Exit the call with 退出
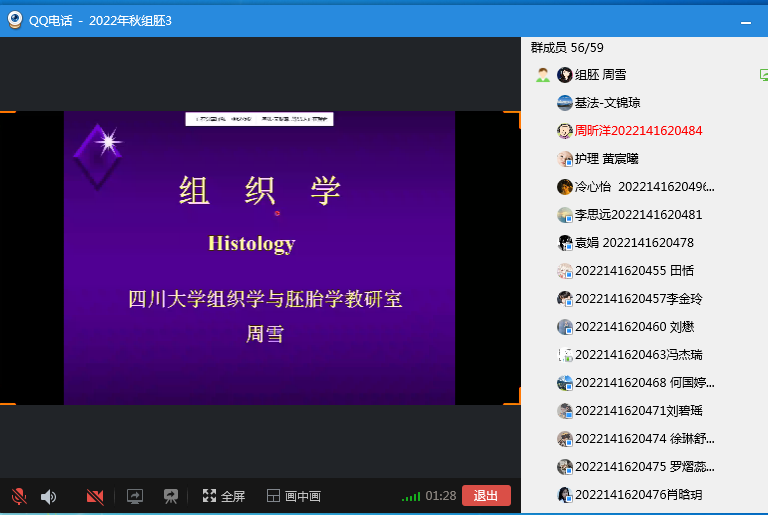This screenshot has width=768, height=515. tap(486, 496)
